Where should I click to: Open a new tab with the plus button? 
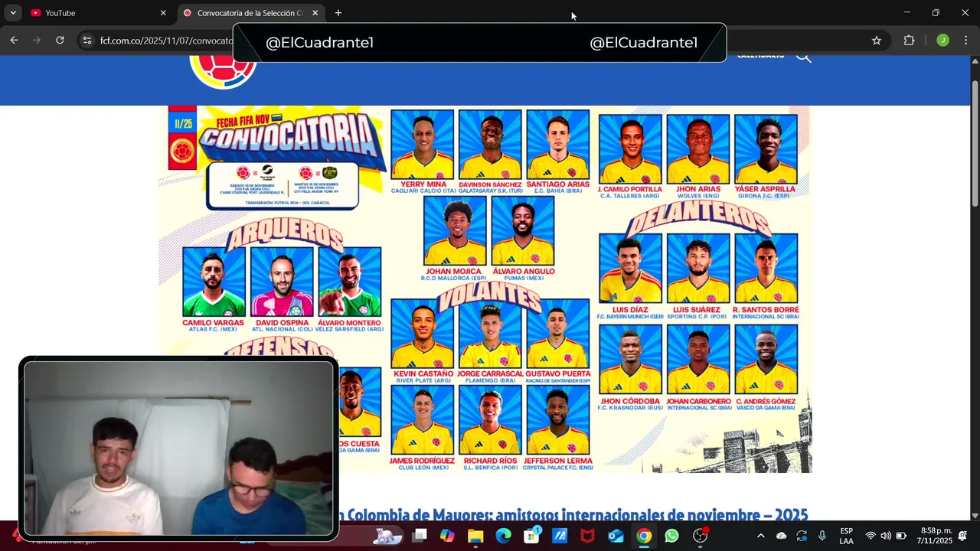[x=338, y=13]
